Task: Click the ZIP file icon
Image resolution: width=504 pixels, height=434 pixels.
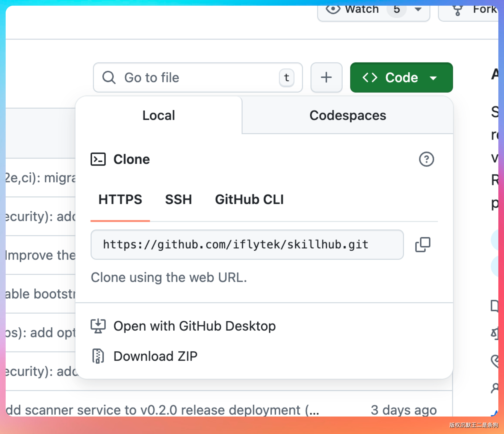Action: pos(98,356)
